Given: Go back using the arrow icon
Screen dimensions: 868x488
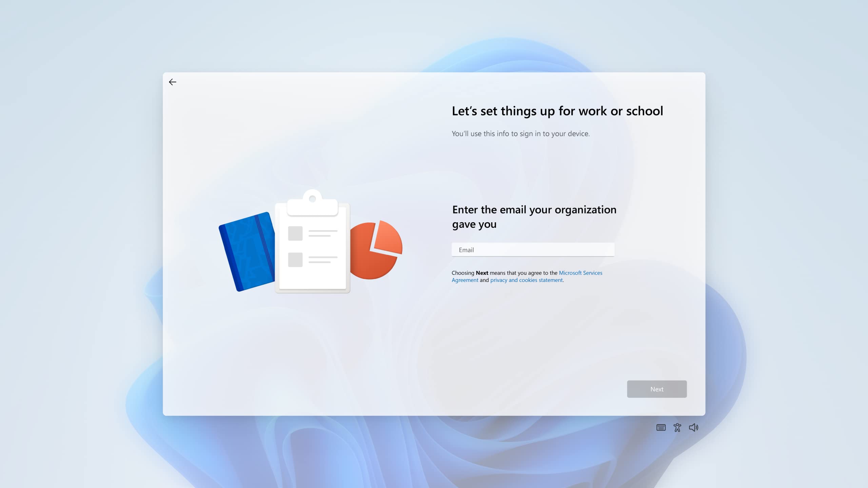Looking at the screenshot, I should pos(173,82).
